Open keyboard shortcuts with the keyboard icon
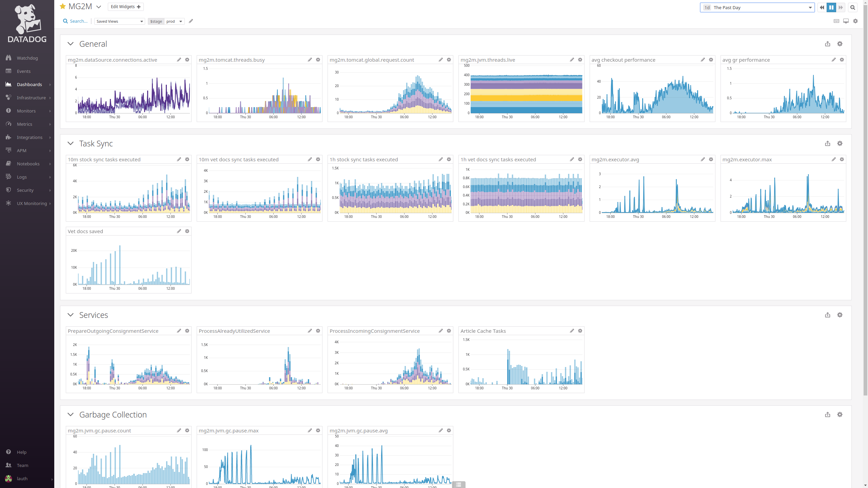 pos(835,21)
